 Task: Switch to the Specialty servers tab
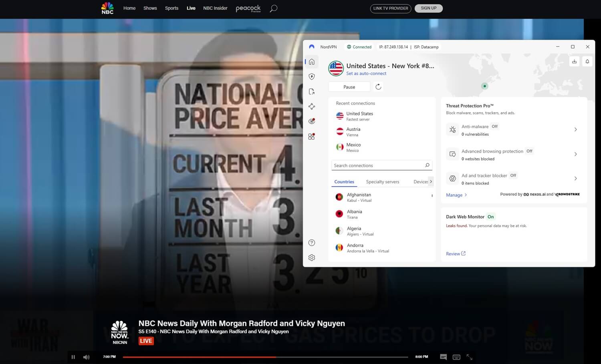click(x=382, y=181)
